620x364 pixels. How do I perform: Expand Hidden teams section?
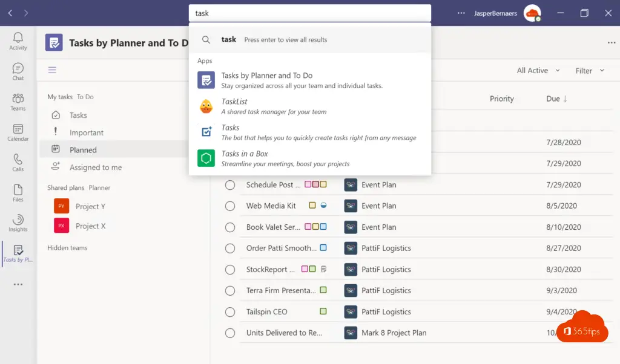point(67,248)
